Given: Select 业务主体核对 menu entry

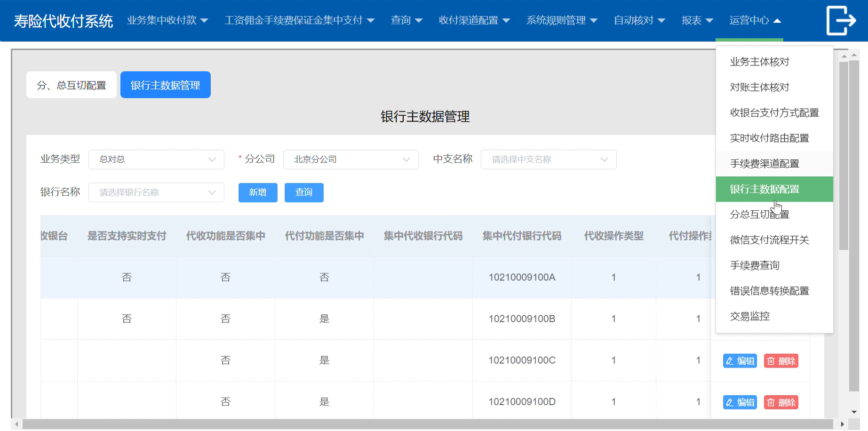Looking at the screenshot, I should pos(774,62).
